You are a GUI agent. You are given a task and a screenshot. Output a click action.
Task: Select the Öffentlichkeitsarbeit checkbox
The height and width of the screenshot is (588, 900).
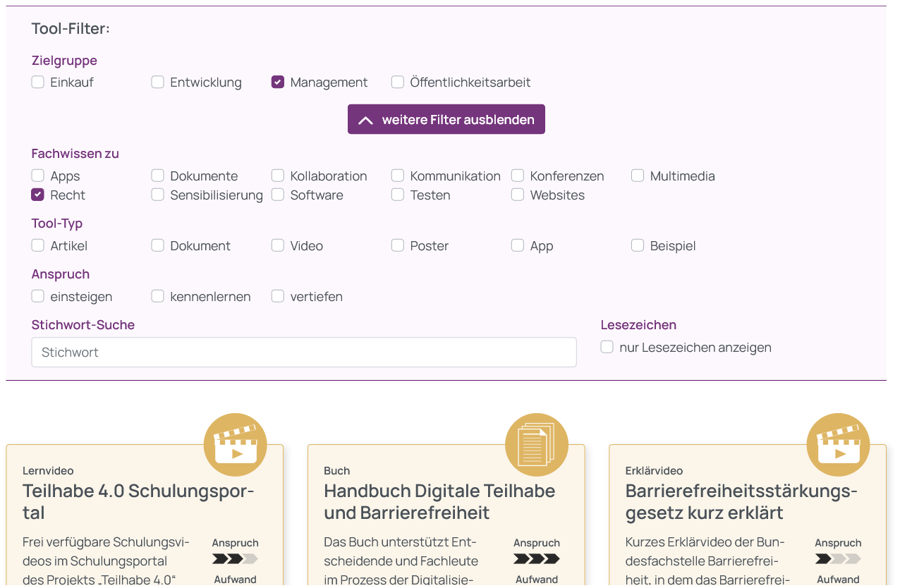398,82
